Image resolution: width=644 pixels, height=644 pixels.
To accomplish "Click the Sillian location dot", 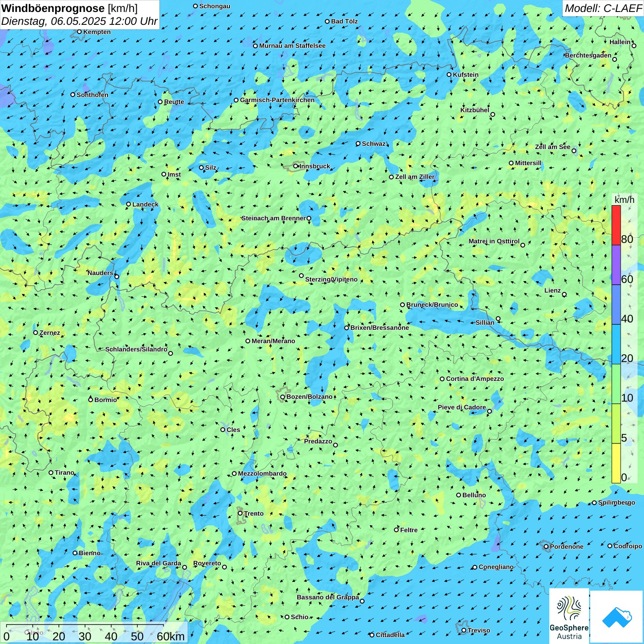I will [x=498, y=318].
